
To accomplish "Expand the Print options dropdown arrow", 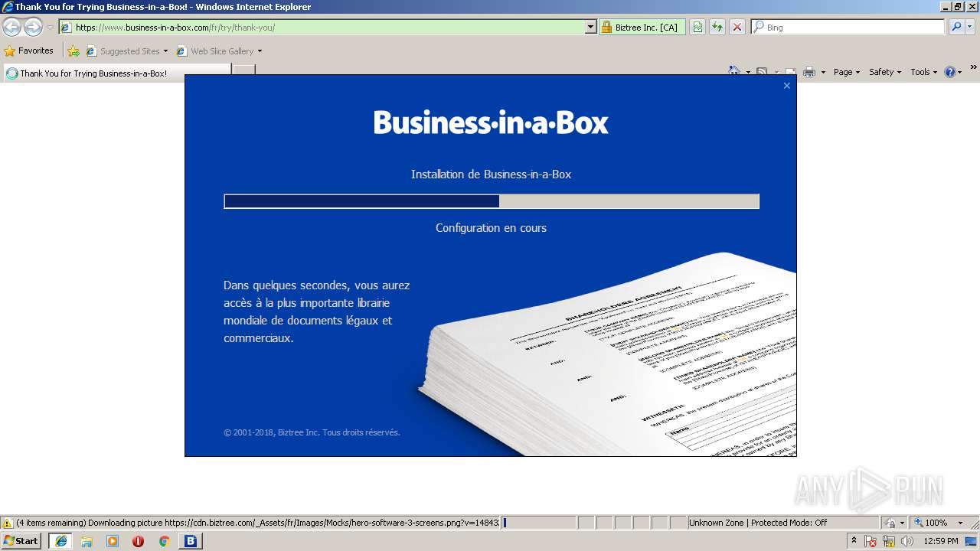I will click(823, 72).
